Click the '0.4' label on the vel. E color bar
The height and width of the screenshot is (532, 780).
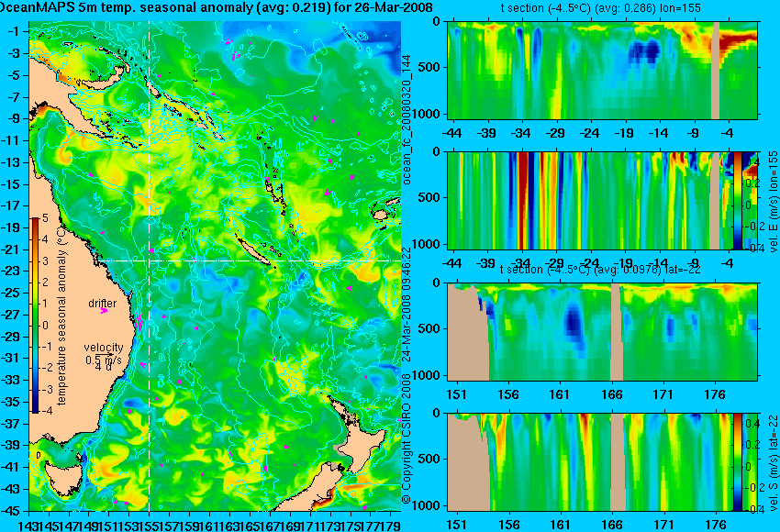[752, 162]
